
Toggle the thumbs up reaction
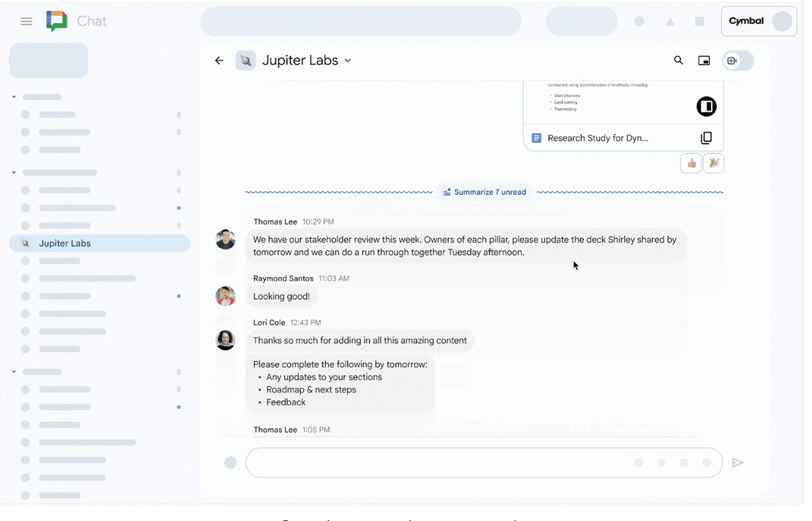(691, 164)
